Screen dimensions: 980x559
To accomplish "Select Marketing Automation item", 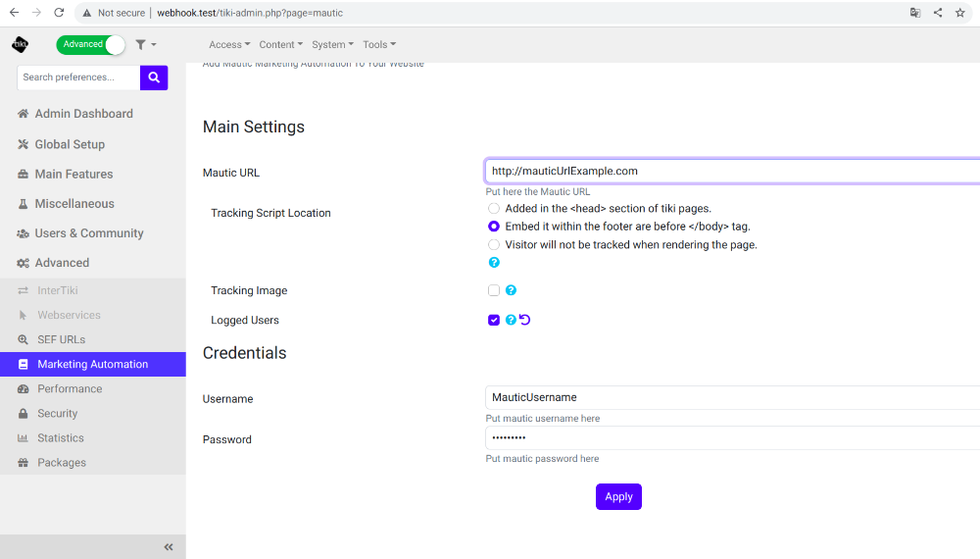I will click(x=92, y=365).
